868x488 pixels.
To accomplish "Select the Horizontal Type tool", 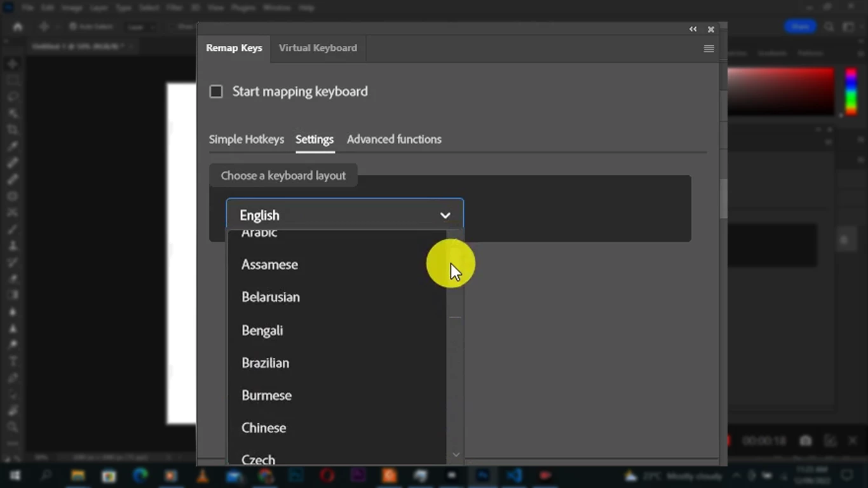I will 13,362.
